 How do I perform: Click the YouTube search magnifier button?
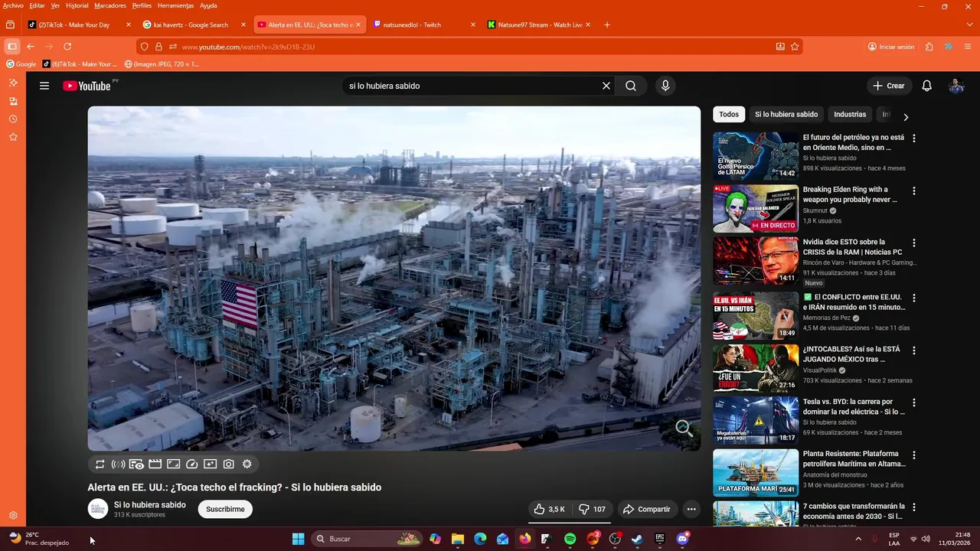tap(631, 86)
